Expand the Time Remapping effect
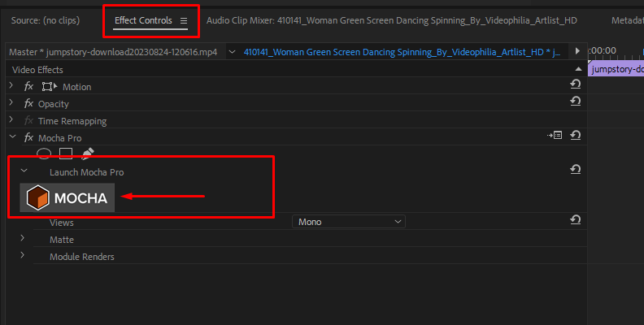Screen dimensions: 644x325 tap(11, 120)
